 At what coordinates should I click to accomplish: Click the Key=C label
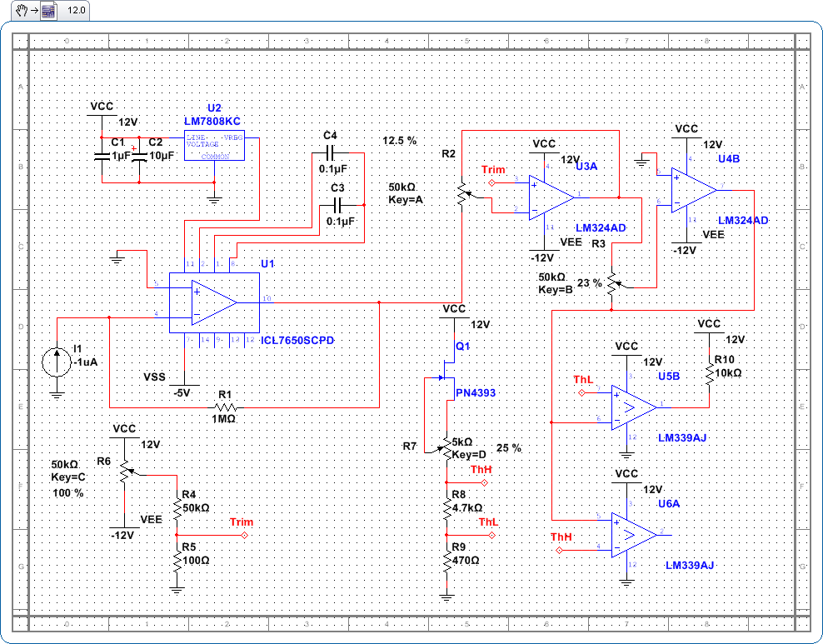(x=68, y=477)
